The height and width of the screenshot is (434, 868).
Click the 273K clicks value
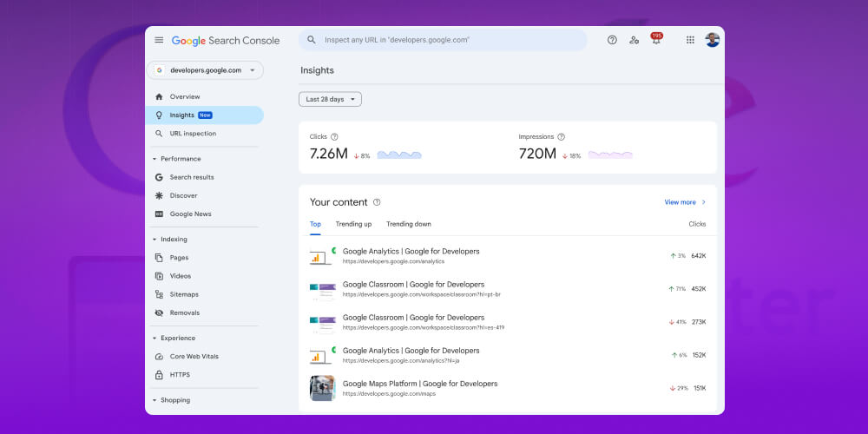[x=699, y=322]
